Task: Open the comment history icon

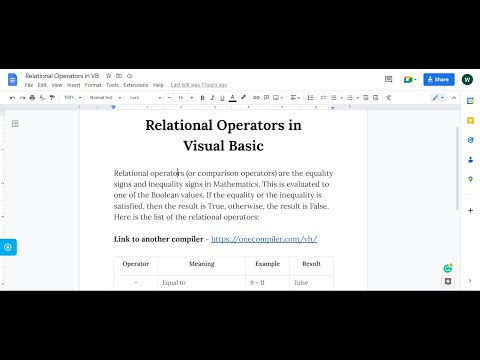Action: point(388,79)
